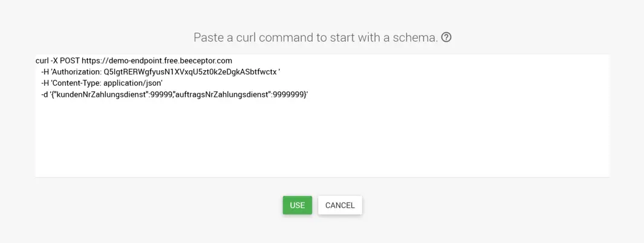
Task: Click the word Authorization in the header line
Action: [76, 72]
